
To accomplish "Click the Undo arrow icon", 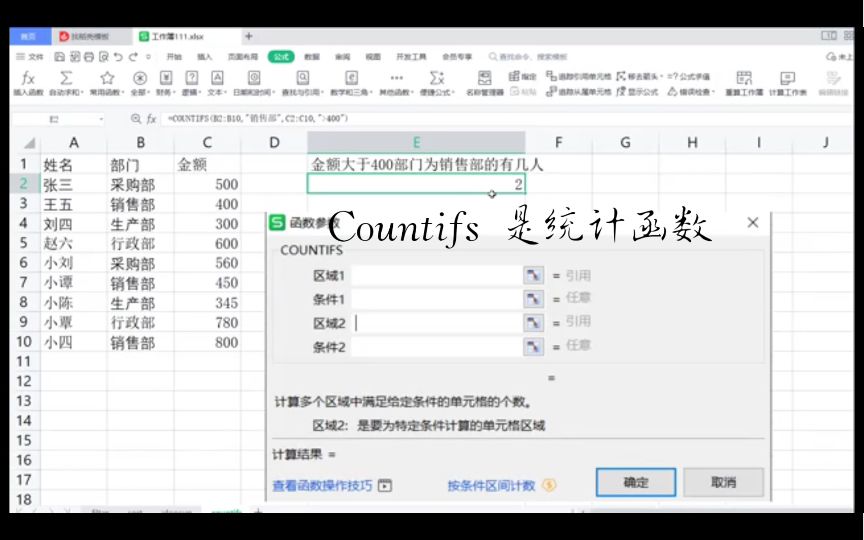I will point(118,57).
